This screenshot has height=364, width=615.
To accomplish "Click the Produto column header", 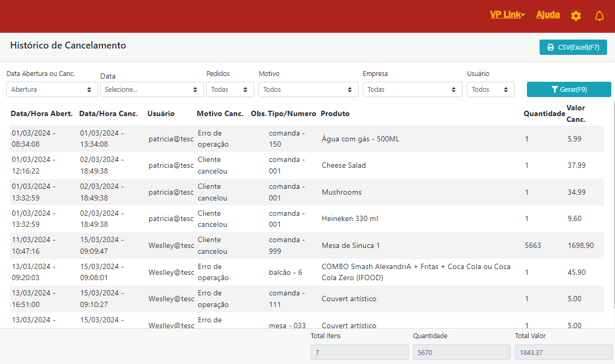I will point(335,113).
